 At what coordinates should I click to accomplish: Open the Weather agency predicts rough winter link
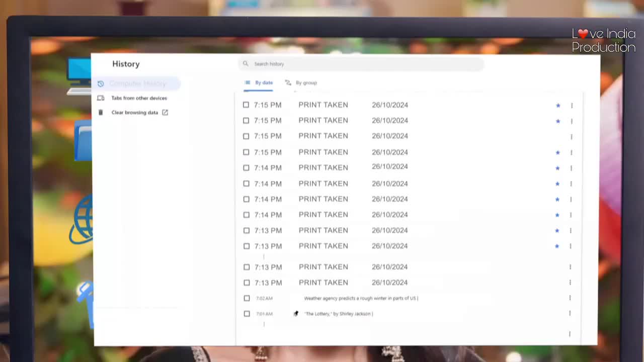[361, 298]
